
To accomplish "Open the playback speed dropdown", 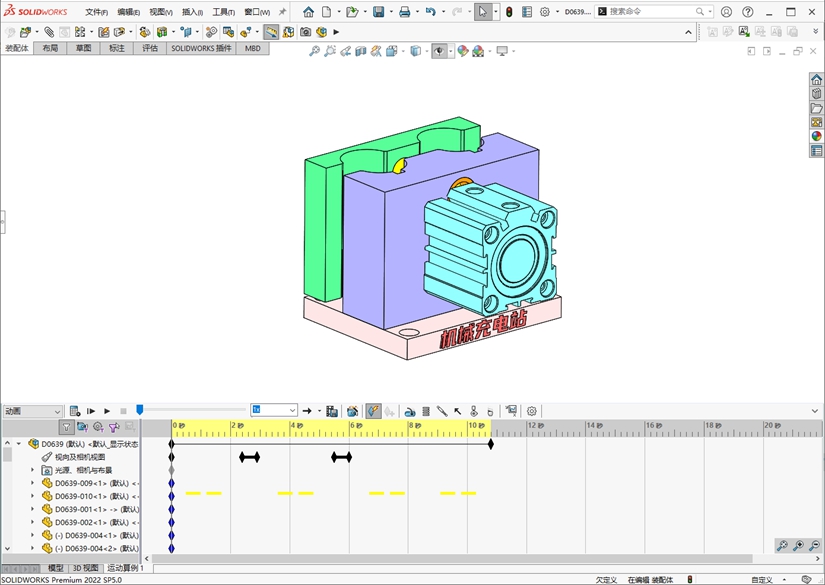I will (x=292, y=411).
